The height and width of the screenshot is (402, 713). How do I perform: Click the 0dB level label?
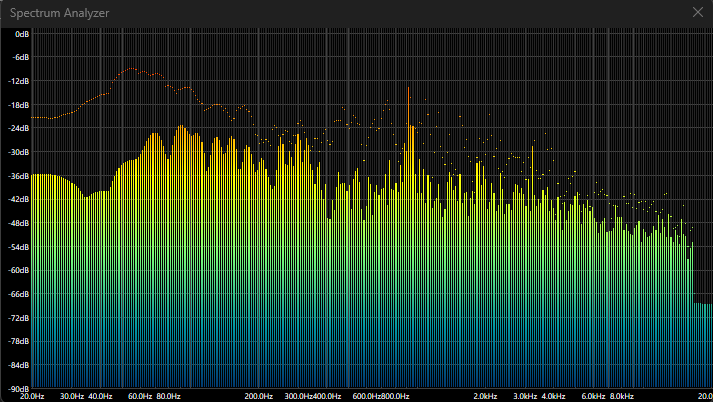click(21, 34)
